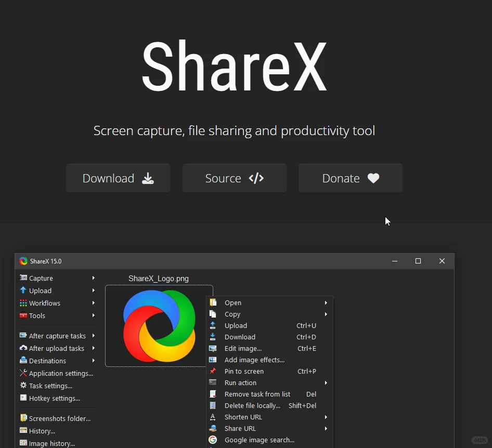Click the red Tools toolbox icon
The width and height of the screenshot is (492, 448).
pyautogui.click(x=23, y=315)
